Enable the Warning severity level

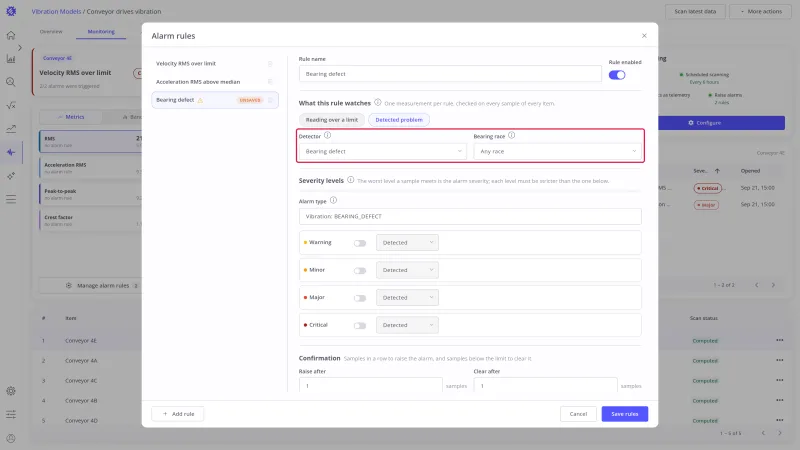(360, 243)
